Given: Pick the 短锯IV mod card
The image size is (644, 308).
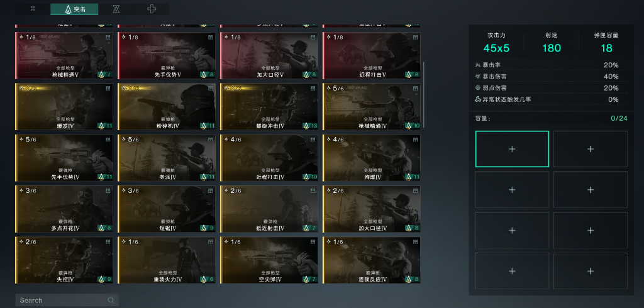Looking at the screenshot, I should click(x=166, y=209).
